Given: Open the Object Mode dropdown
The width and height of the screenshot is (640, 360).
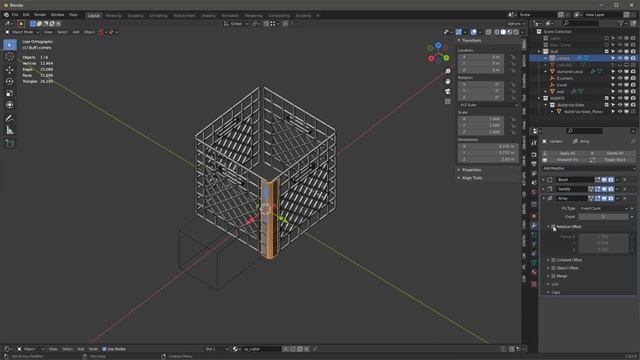Looking at the screenshot, I should click(x=22, y=32).
